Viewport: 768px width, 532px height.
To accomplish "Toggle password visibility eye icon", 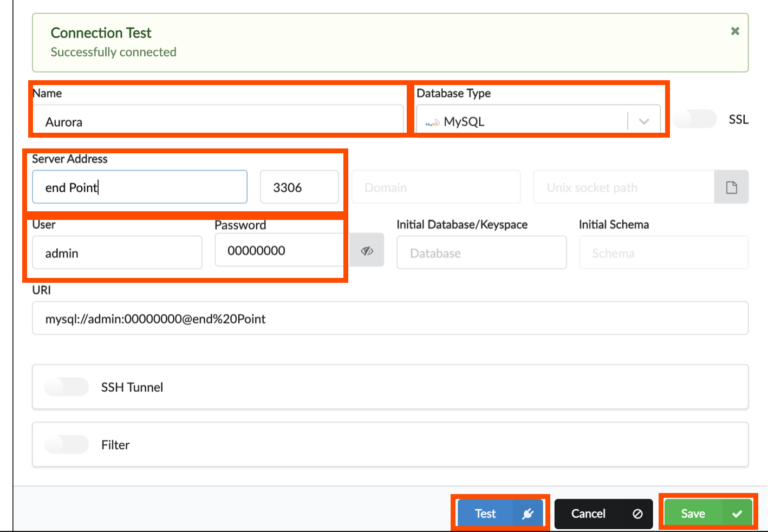I will click(367, 251).
